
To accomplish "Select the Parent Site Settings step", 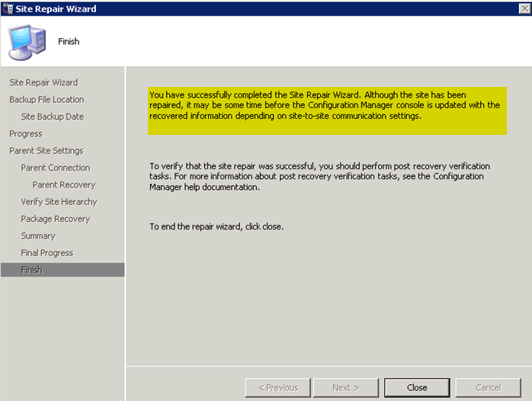I will 46,151.
